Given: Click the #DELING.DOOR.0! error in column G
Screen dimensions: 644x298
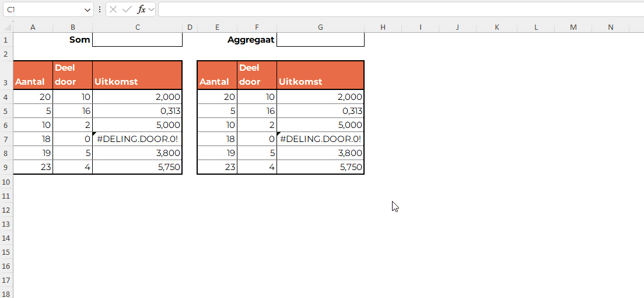Looking at the screenshot, I should click(320, 139).
